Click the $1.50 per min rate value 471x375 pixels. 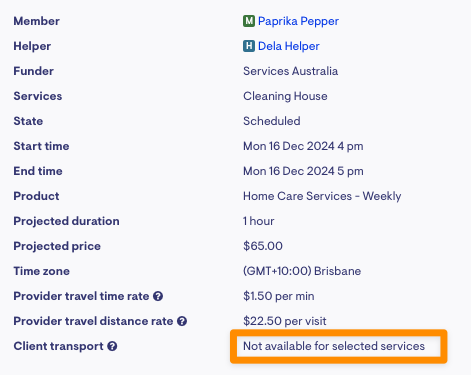tap(279, 296)
